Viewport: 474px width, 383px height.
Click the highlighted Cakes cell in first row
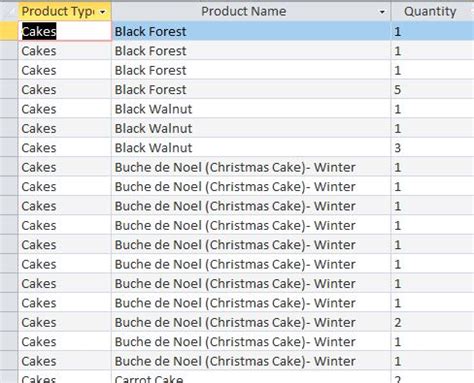point(65,31)
